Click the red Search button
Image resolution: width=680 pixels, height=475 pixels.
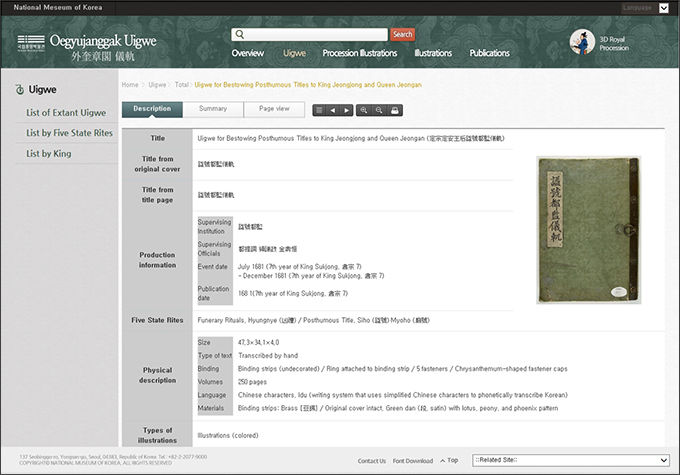pyautogui.click(x=402, y=34)
